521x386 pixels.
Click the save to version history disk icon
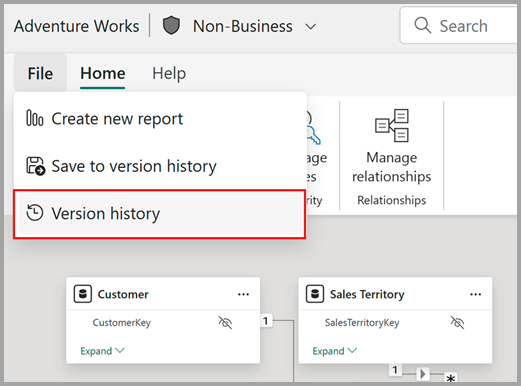click(x=35, y=166)
